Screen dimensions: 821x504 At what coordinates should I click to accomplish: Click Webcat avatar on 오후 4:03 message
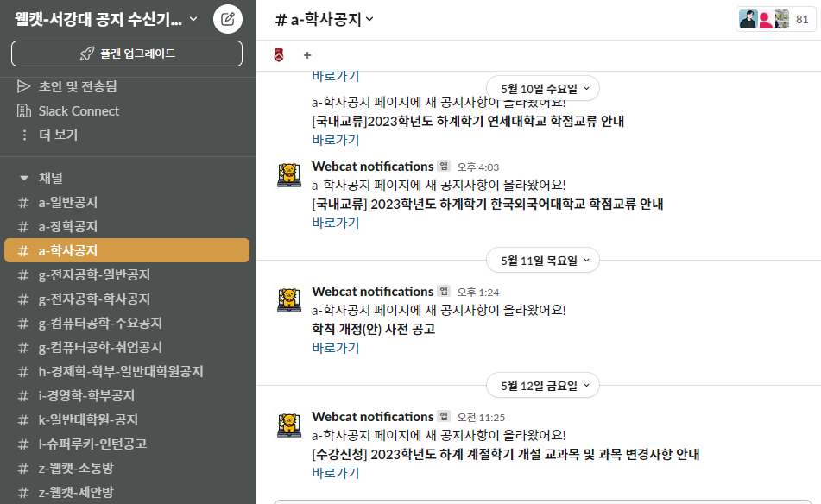coord(289,174)
